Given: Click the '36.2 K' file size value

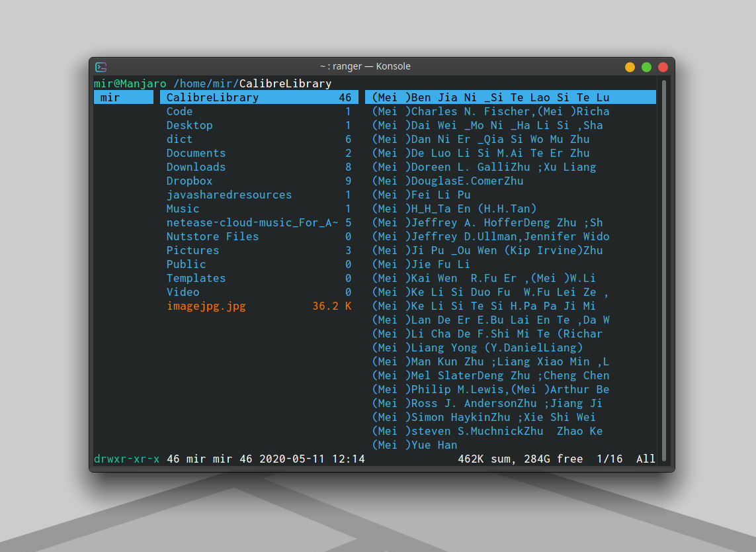Looking at the screenshot, I should coord(332,306).
